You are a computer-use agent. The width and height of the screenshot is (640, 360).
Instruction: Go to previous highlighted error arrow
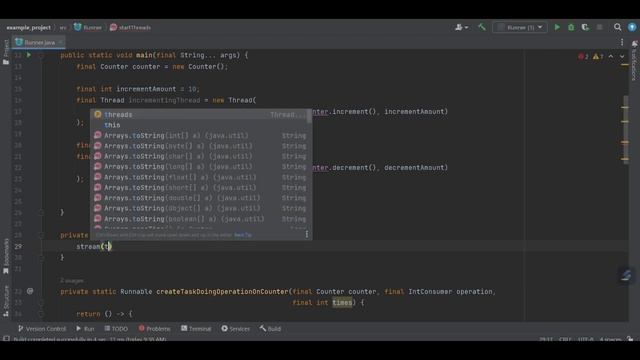[611, 57]
